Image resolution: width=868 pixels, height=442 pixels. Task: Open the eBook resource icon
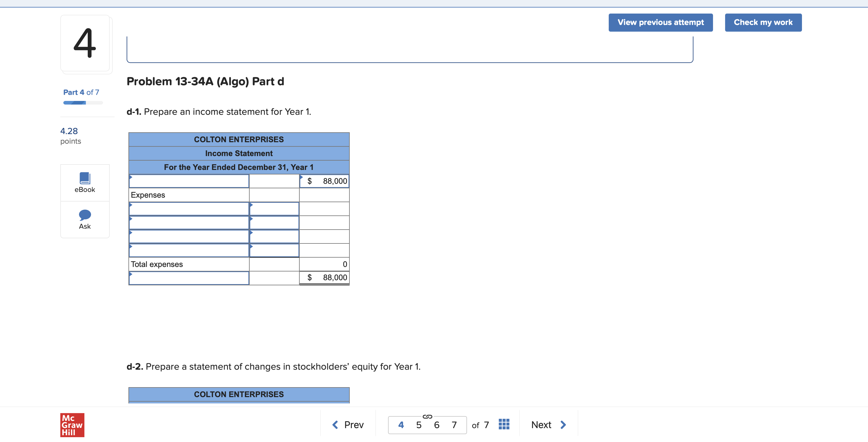[85, 178]
